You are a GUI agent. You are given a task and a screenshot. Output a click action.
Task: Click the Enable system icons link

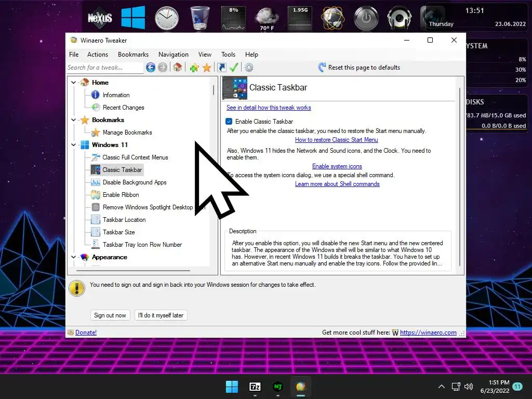click(x=337, y=166)
